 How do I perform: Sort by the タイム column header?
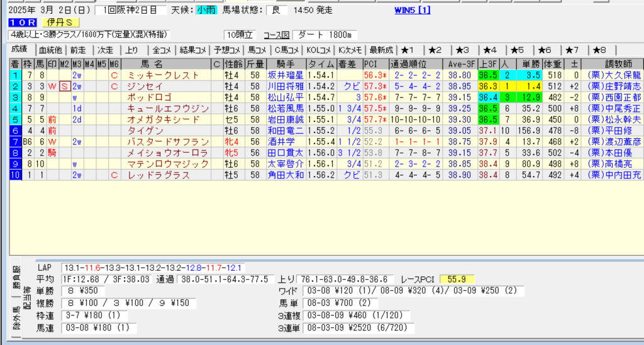tap(321, 64)
